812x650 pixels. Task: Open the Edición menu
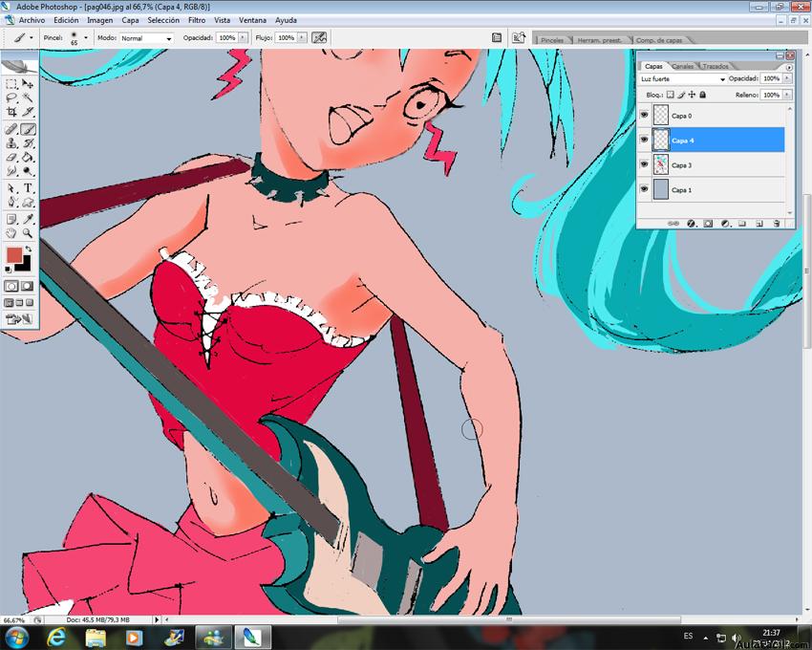66,20
